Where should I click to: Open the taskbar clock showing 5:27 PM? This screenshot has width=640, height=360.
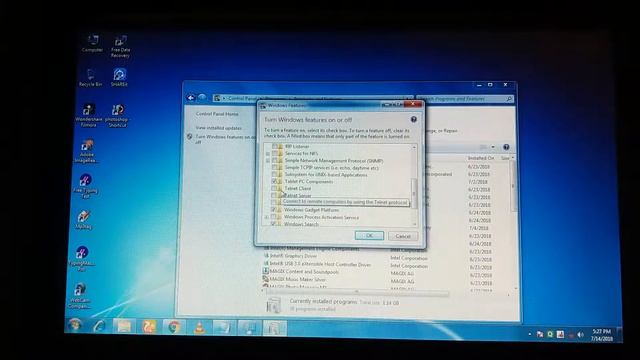[x=602, y=335]
